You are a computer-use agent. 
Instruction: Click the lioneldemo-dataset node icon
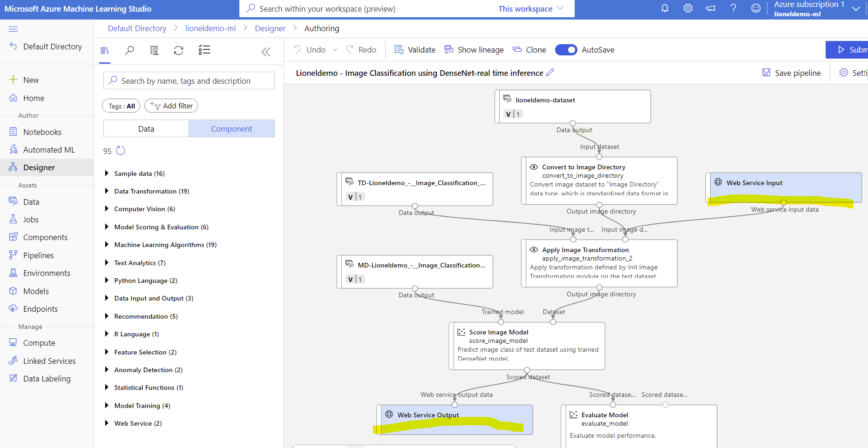pos(508,99)
